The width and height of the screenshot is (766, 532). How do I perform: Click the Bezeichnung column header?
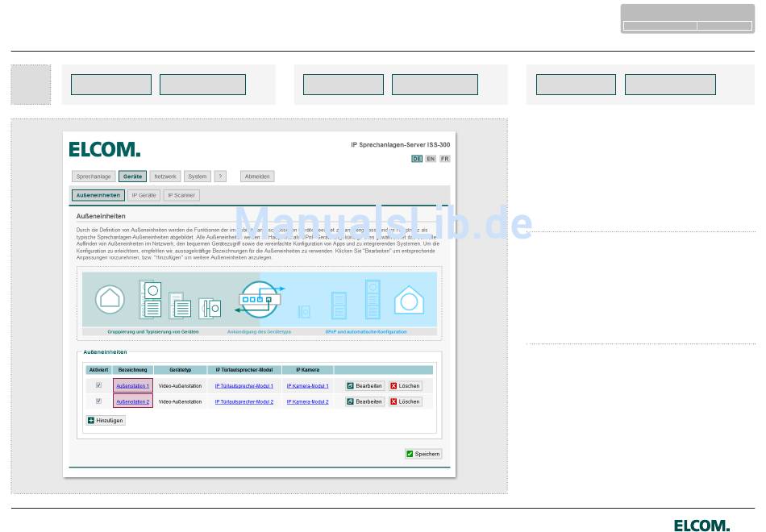pos(132,370)
